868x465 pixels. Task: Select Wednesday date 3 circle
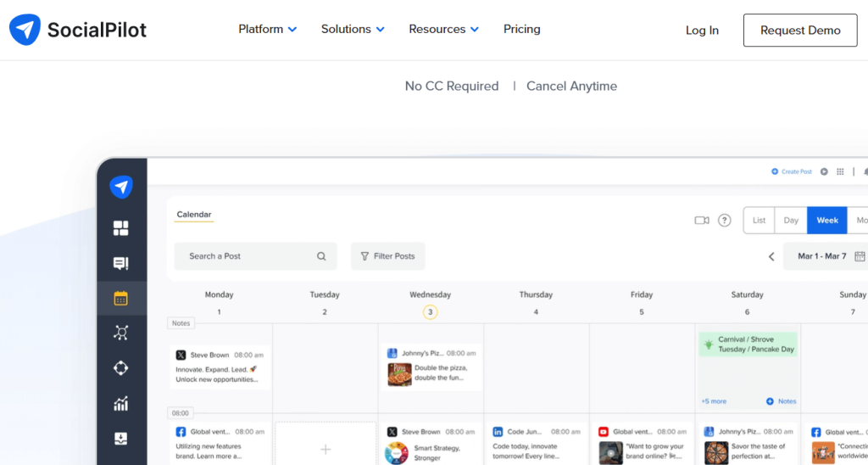430,312
